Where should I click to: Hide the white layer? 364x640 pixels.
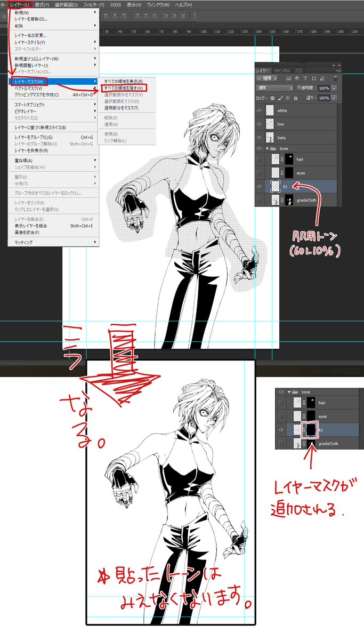pyautogui.click(x=259, y=110)
